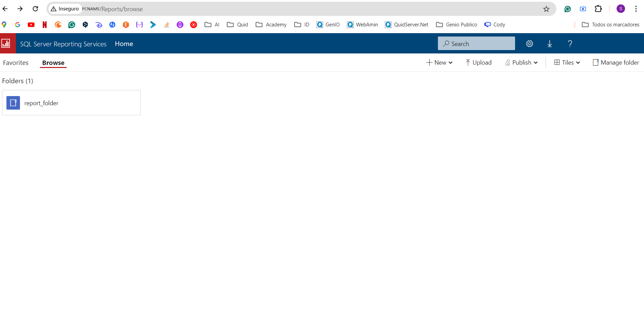Open the Academy bookmarks folder
The width and height of the screenshot is (644, 321).
271,24
